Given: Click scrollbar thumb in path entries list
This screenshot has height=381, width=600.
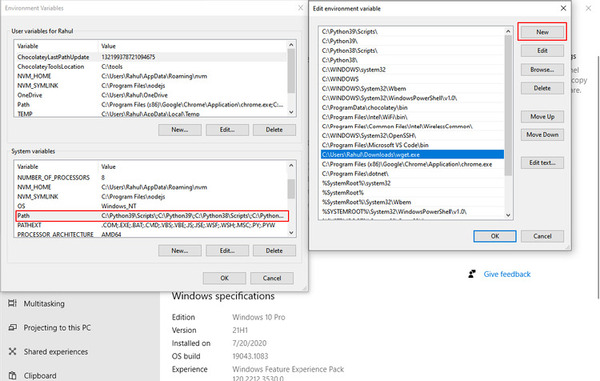Looking at the screenshot, I should click(508, 106).
